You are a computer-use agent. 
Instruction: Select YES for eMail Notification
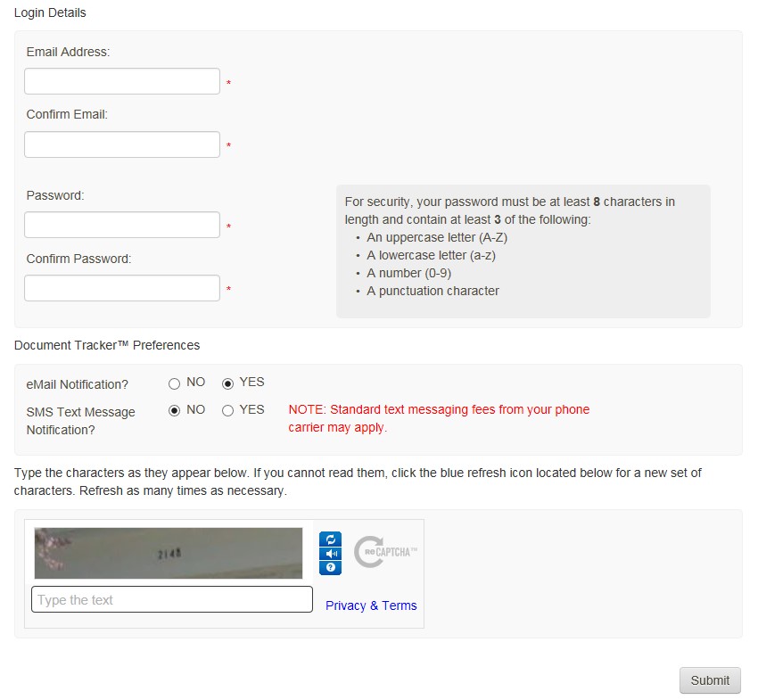tap(227, 383)
